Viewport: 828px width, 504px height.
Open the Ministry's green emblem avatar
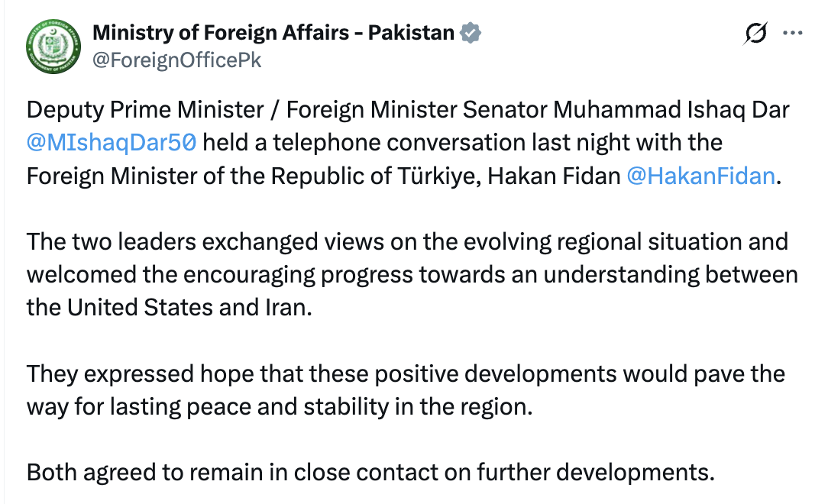click(53, 47)
